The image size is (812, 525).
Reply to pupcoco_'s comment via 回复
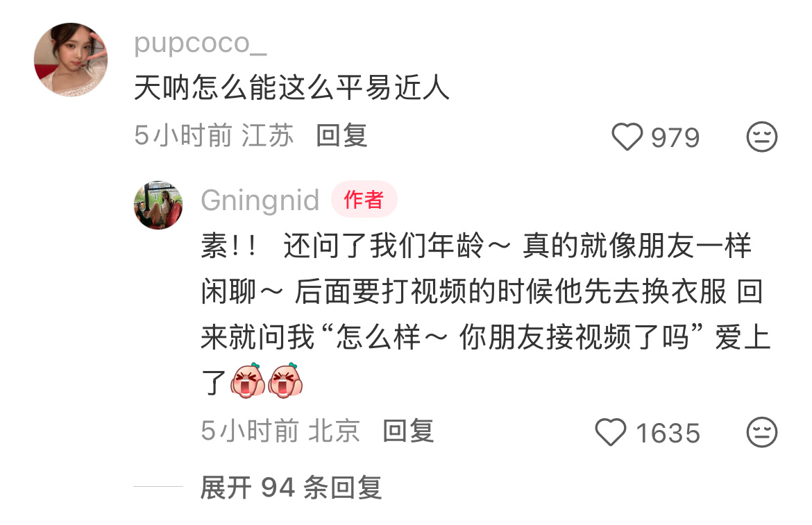[x=341, y=136]
